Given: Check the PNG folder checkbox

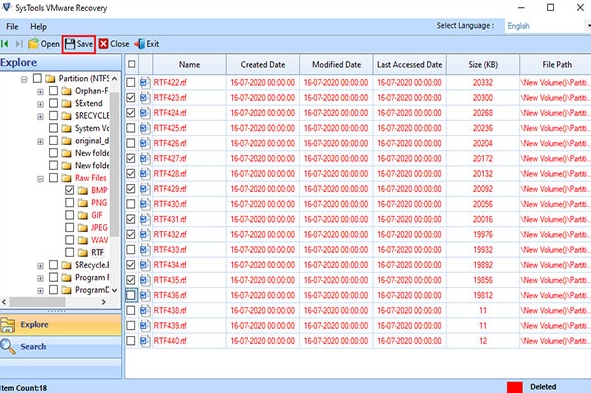Looking at the screenshot, I should click(69, 203).
